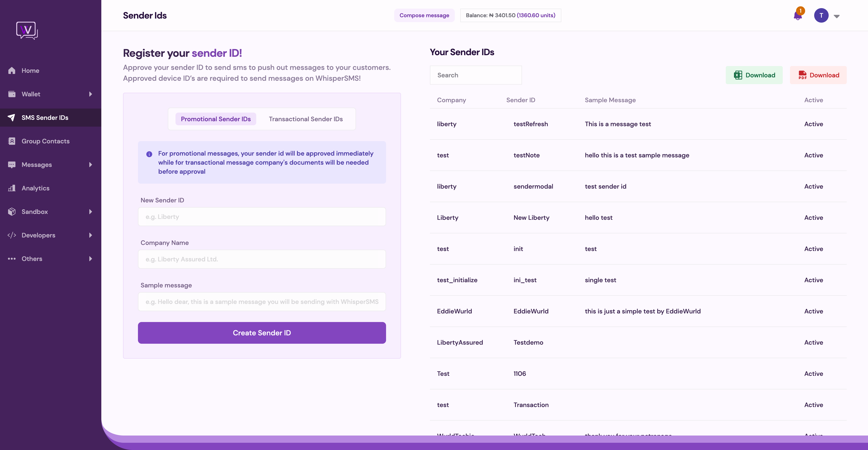Select the 1106 sender ID cell
The width and height of the screenshot is (868, 450).
tap(519, 374)
